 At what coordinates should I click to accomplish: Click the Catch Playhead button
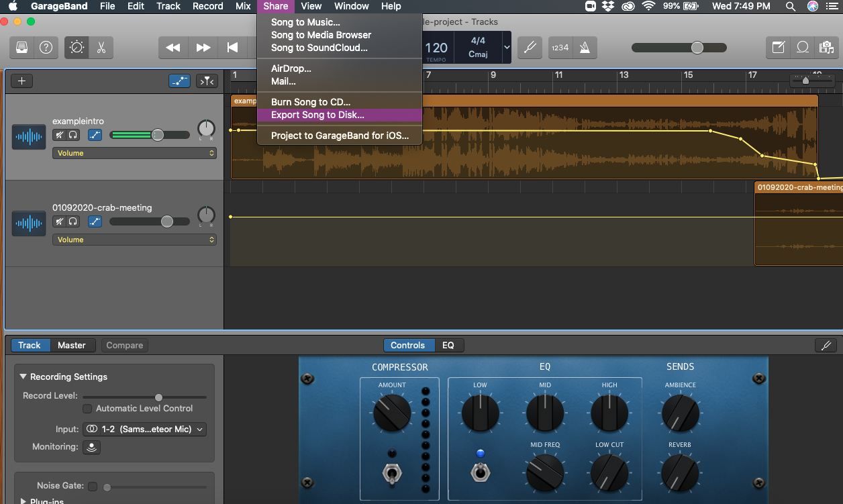point(207,81)
